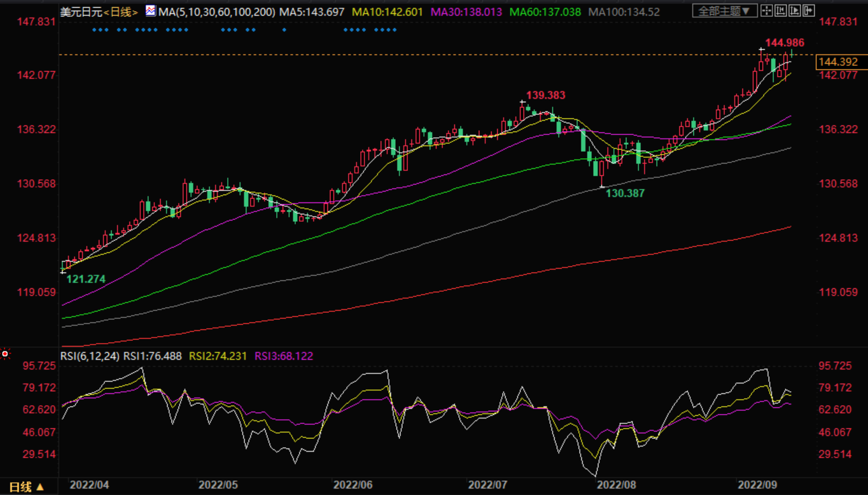Click the axis jump-to-start icon
The image size is (868, 495).
coord(780,11)
